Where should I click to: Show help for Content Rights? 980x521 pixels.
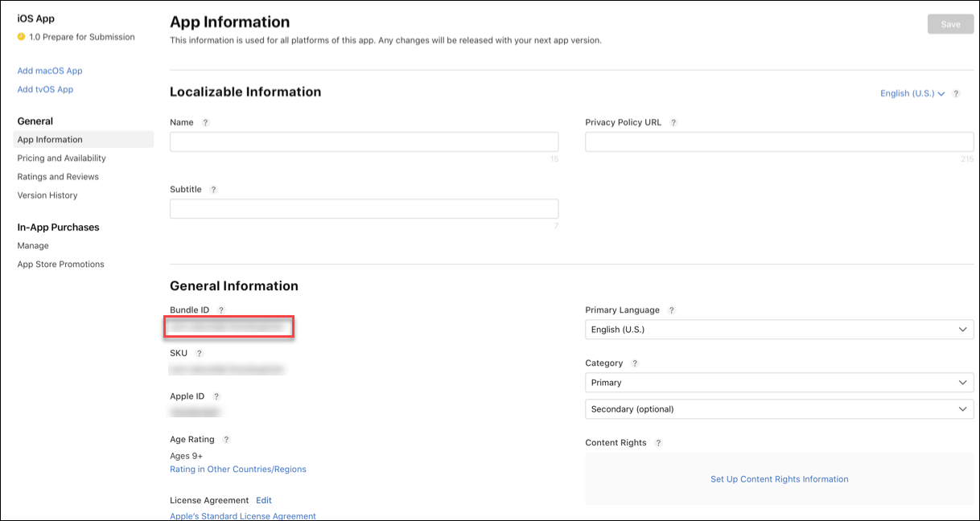click(x=658, y=443)
